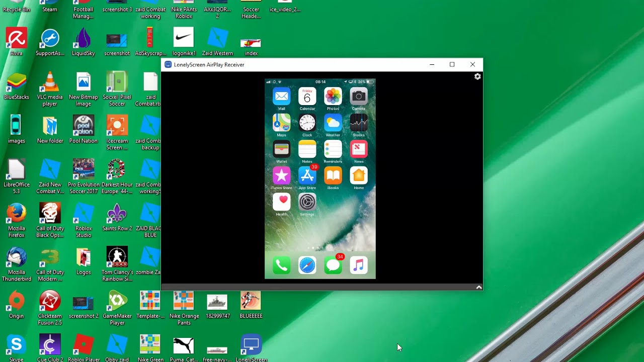Tap the Music icon in the dock
This screenshot has width=644, height=362.
[x=359, y=265]
